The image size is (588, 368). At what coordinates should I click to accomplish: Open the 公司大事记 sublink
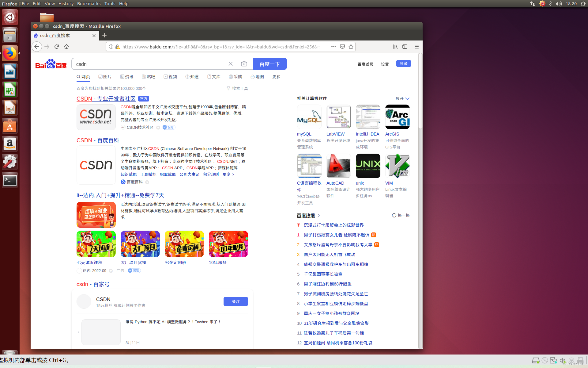click(189, 174)
